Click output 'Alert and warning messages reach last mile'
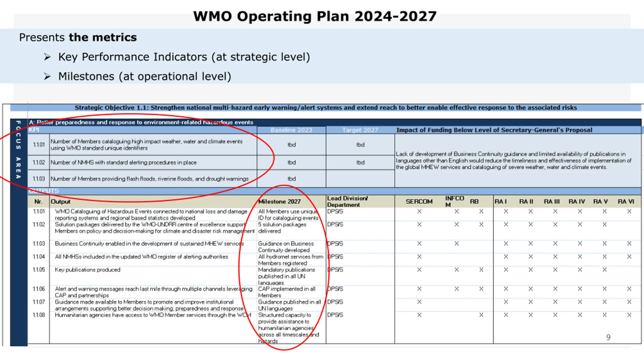Image resolution: width=644 pixels, height=362 pixels. (153, 292)
